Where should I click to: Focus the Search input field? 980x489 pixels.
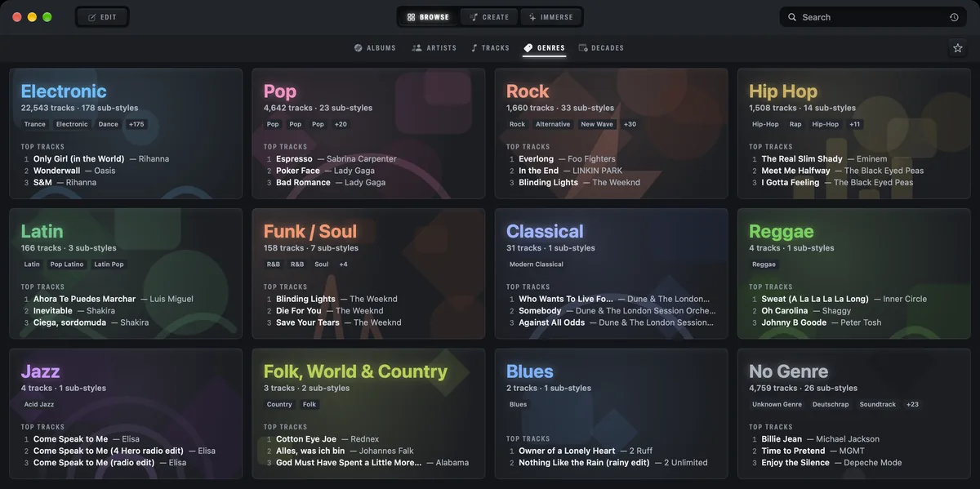(871, 17)
